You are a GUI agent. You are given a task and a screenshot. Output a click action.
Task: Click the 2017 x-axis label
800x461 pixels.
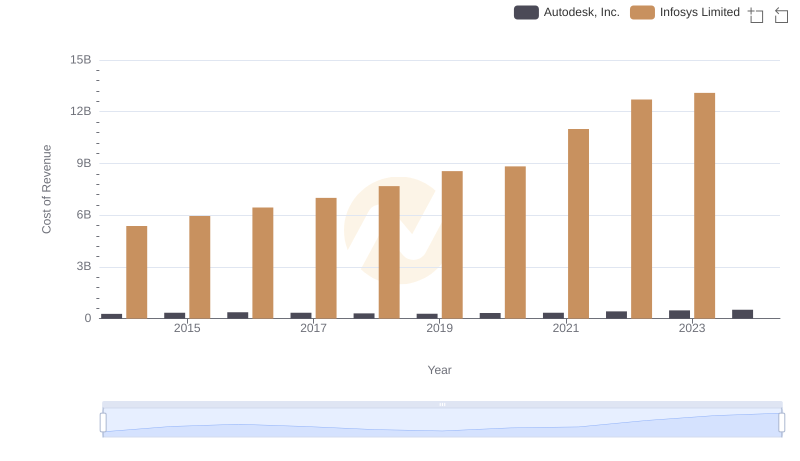pyautogui.click(x=313, y=328)
